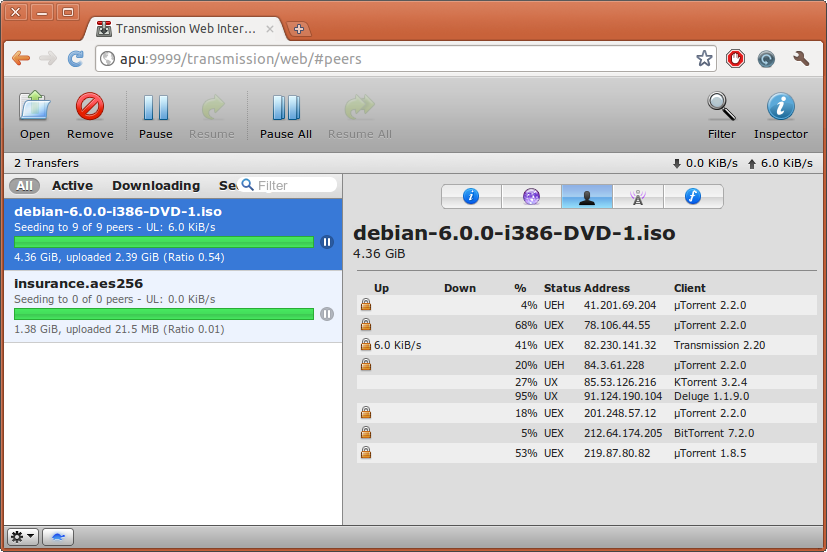827x552 pixels.
Task: Open the inspector Info tab
Action: [471, 197]
